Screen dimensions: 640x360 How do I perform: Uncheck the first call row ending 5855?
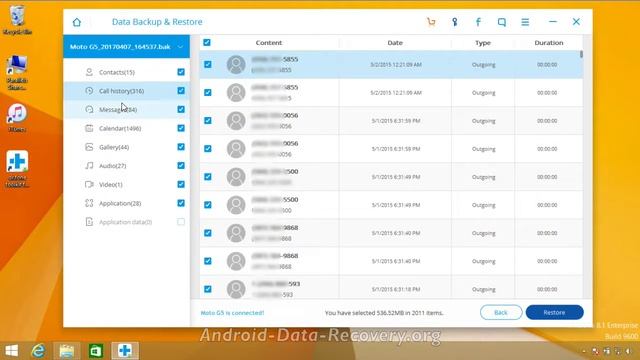point(208,64)
